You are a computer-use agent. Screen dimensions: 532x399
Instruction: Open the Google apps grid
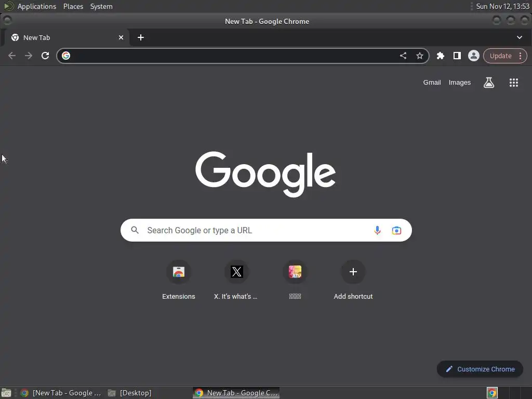(x=514, y=83)
